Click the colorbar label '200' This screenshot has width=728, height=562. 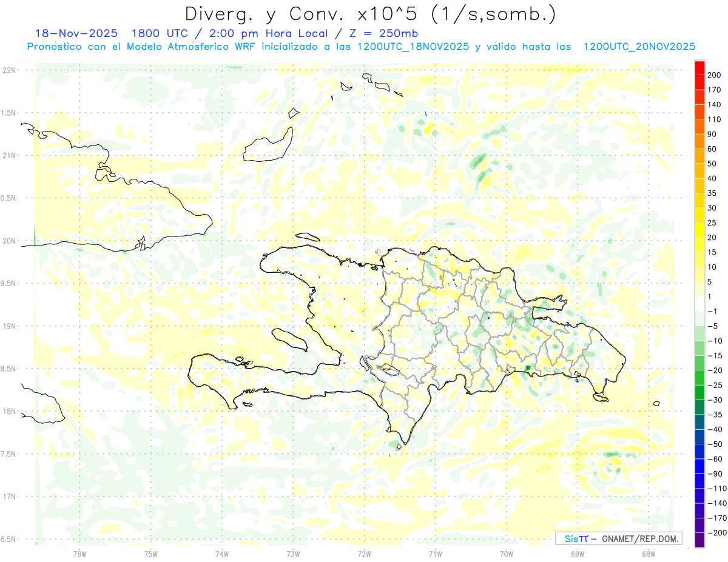point(714,75)
